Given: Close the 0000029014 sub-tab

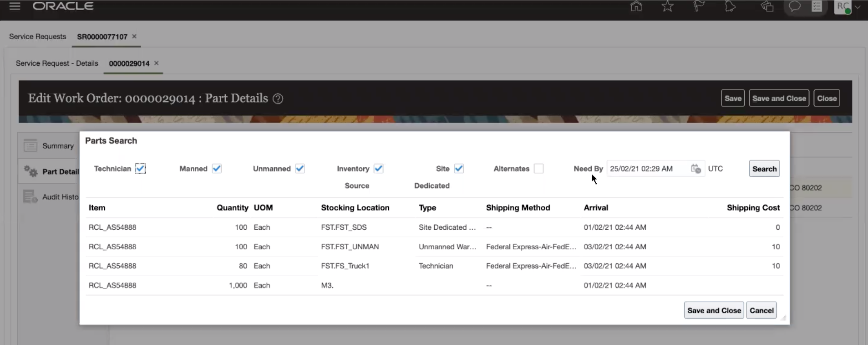Looking at the screenshot, I should (156, 63).
